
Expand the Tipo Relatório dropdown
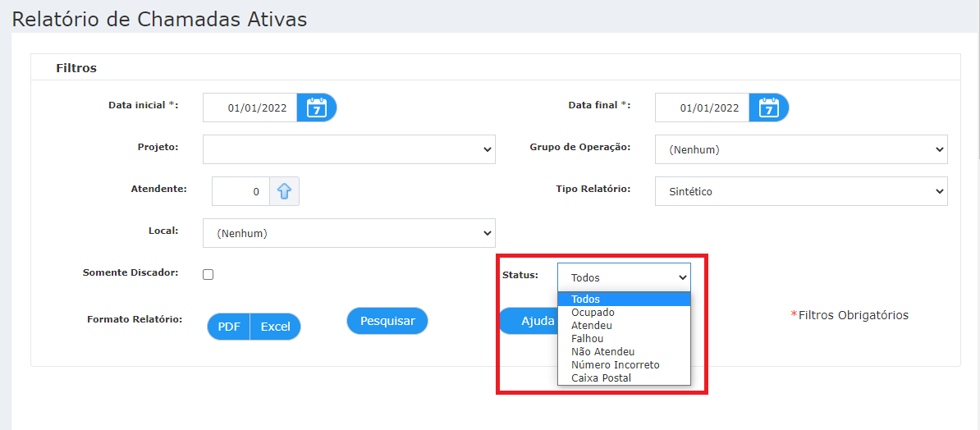tap(801, 191)
